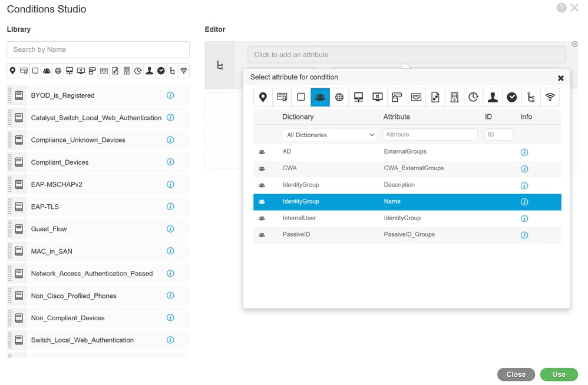Select checkmark circle filter icon in attribute popup
The height and width of the screenshot is (385, 588).
511,97
